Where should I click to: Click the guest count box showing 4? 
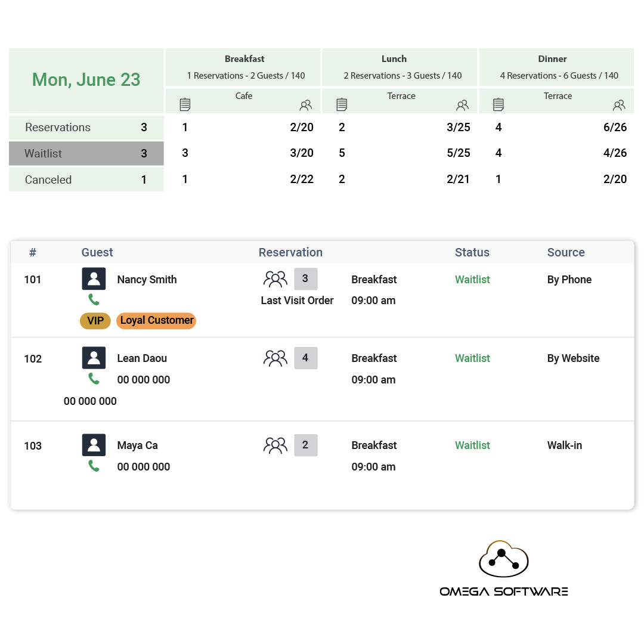[x=305, y=358]
